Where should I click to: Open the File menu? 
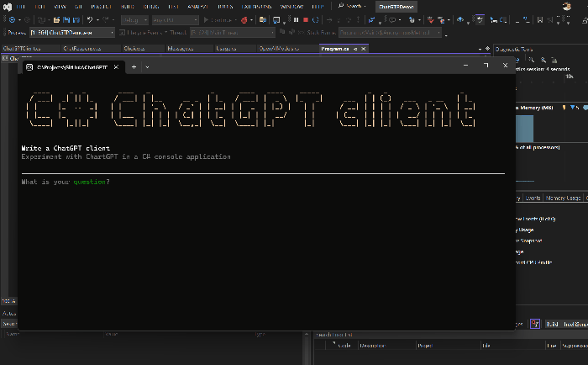tap(20, 7)
